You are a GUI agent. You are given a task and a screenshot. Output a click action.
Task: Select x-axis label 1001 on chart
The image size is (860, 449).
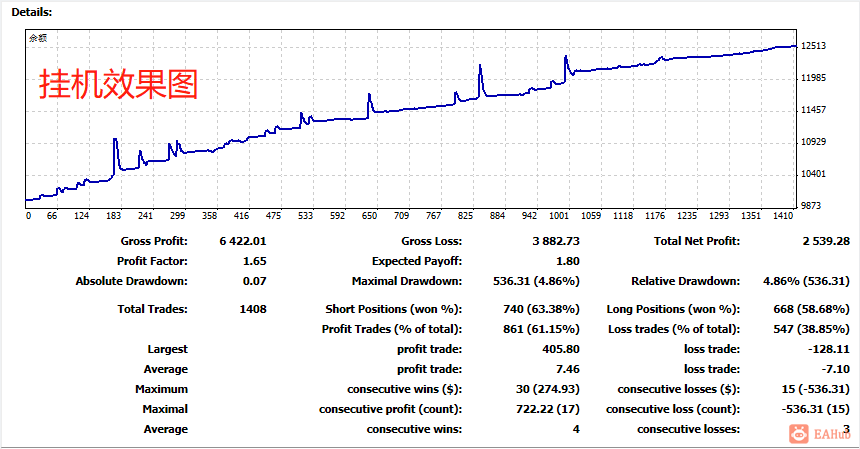(559, 216)
